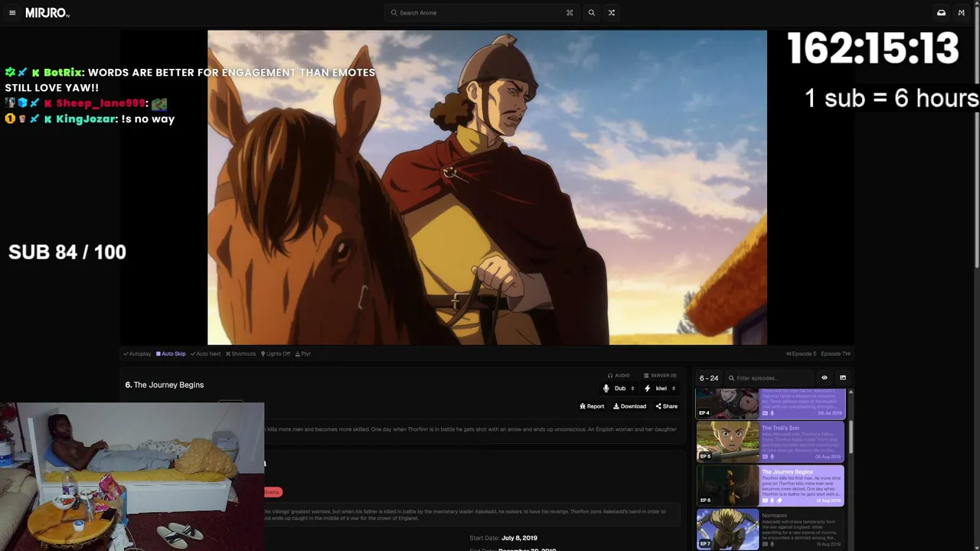980x551 pixels.
Task: Toggle the eye visibility icon in the episode panel
Action: [x=825, y=378]
